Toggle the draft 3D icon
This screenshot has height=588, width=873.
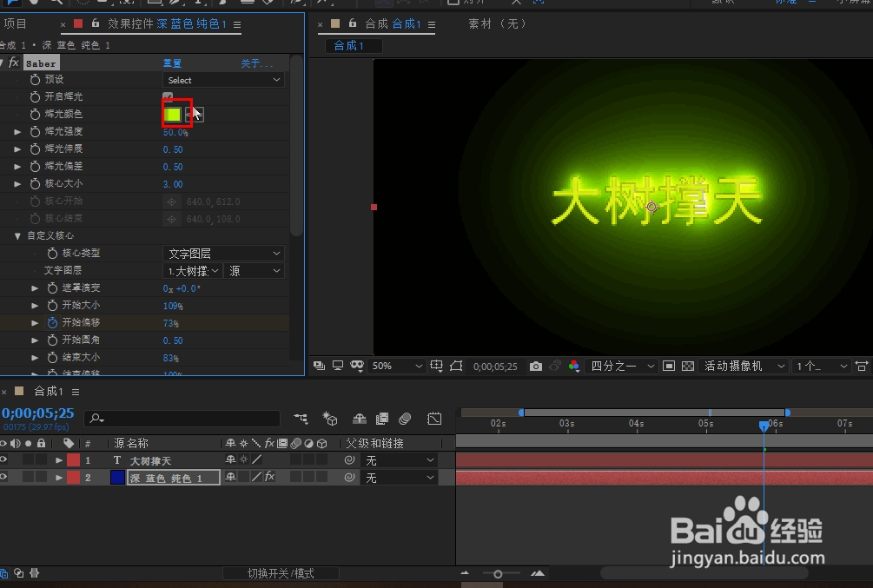(x=329, y=418)
